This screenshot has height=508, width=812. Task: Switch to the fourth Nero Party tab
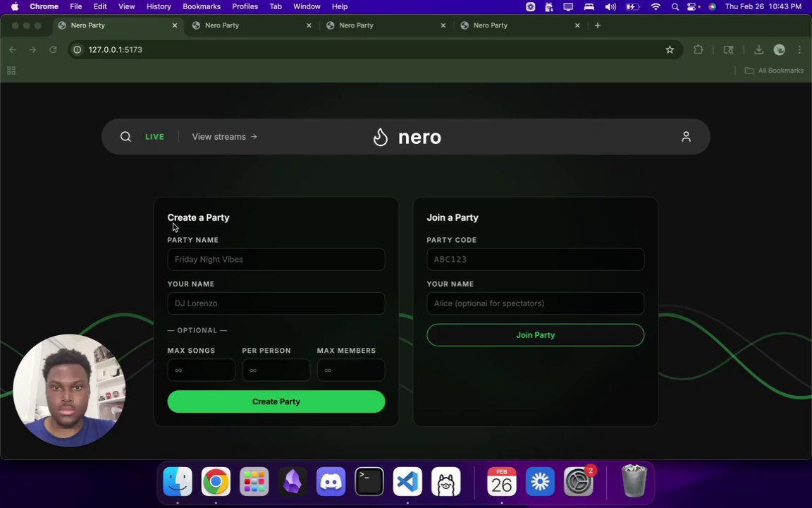(519, 25)
